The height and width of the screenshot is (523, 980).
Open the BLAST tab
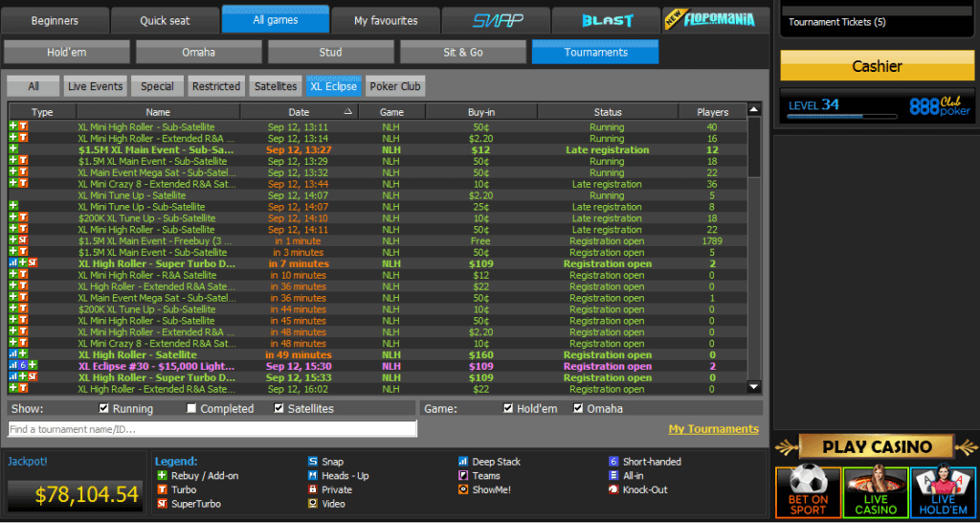point(606,21)
